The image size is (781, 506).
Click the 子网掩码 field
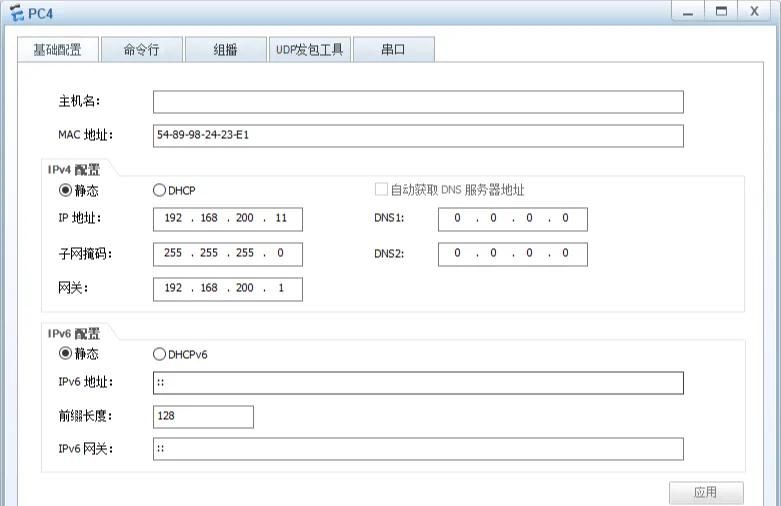click(x=227, y=254)
